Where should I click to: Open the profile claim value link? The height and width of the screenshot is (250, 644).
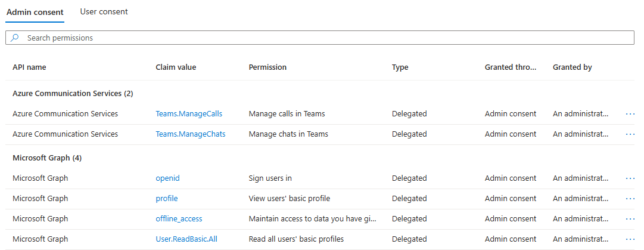click(166, 199)
